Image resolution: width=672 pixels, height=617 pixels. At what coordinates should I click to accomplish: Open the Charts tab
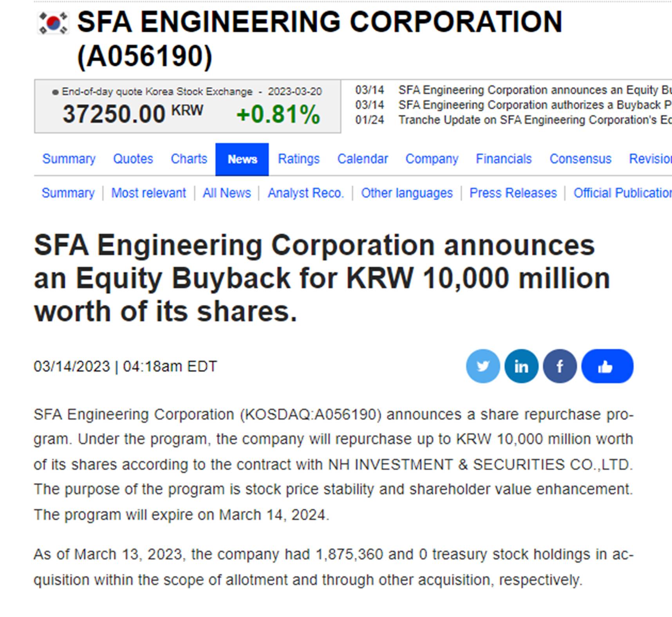(189, 159)
